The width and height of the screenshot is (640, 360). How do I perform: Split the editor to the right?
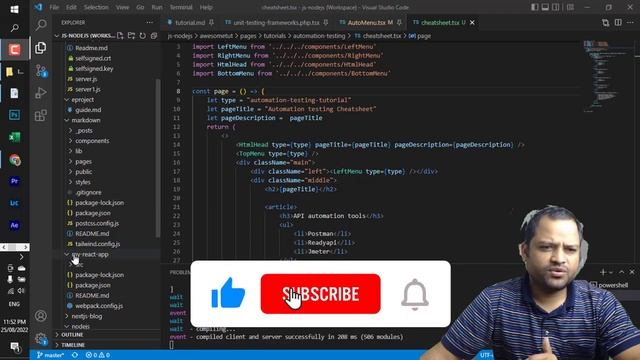(x=618, y=22)
